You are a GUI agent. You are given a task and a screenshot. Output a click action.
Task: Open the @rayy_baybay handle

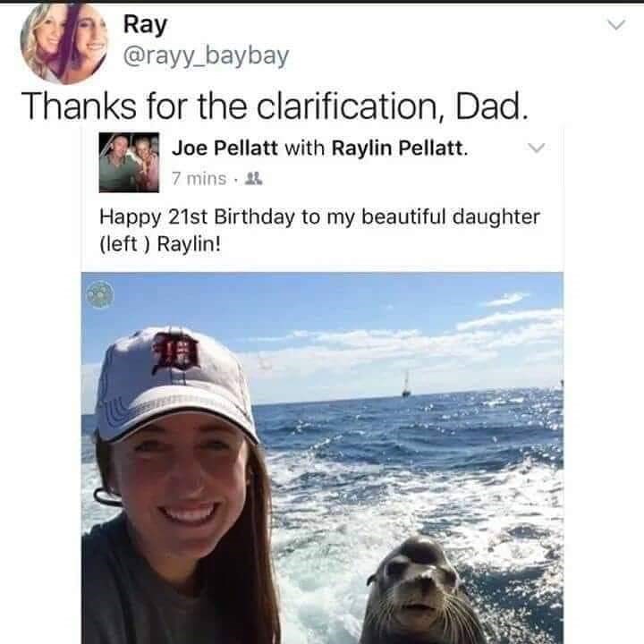pos(207,56)
